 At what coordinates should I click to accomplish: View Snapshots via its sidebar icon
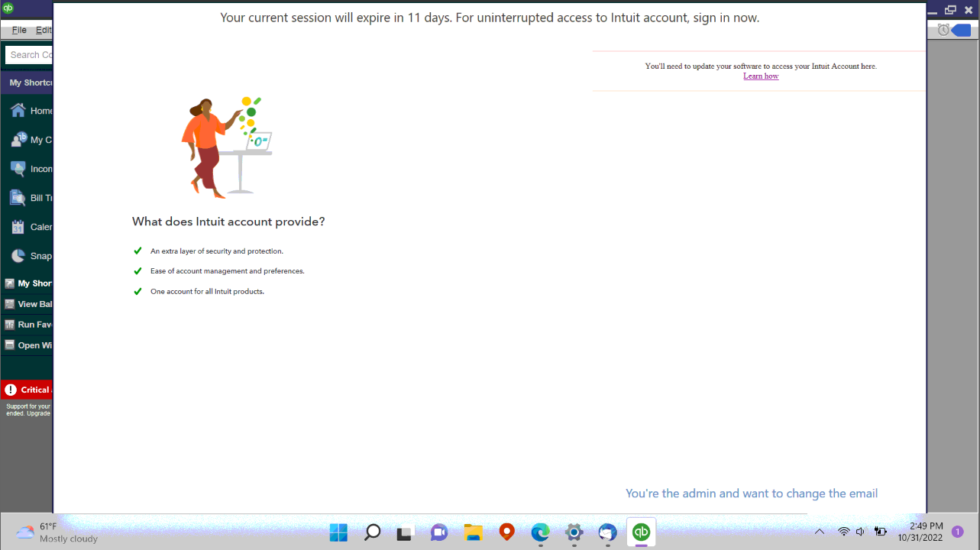click(18, 255)
